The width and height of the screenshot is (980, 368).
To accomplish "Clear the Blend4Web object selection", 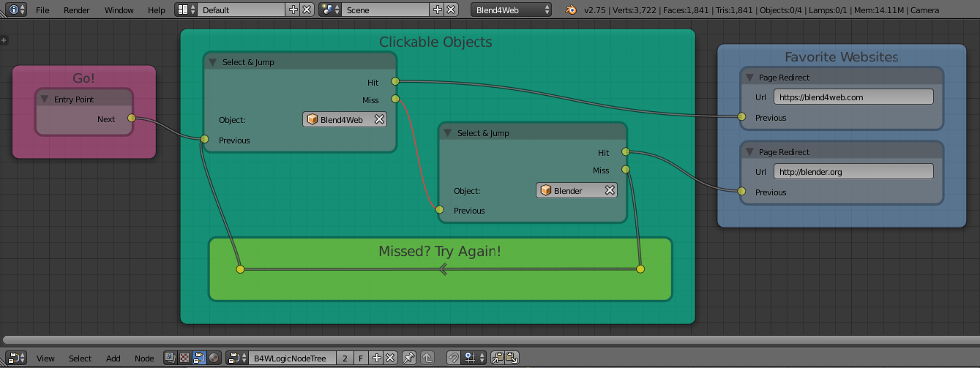I will (x=379, y=119).
